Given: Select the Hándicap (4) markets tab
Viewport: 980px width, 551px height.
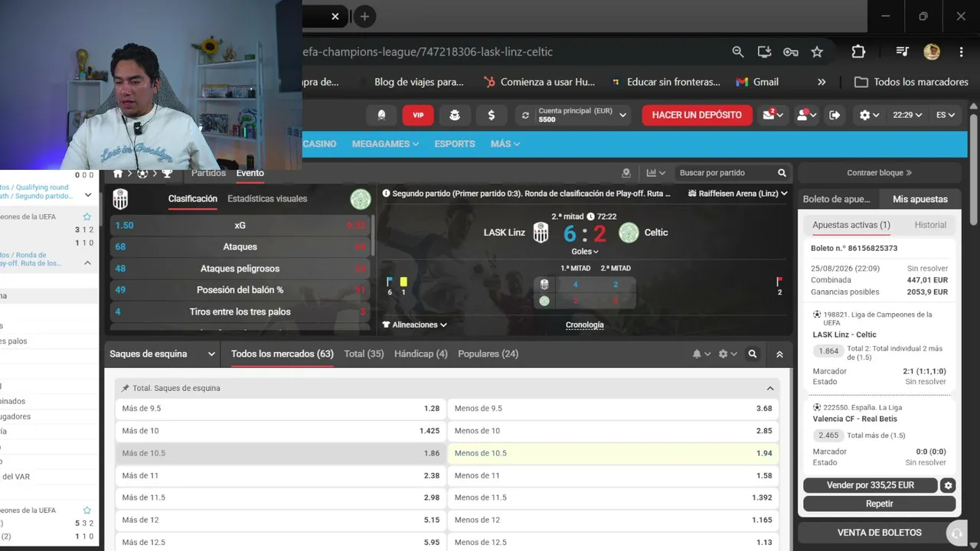Looking at the screenshot, I should [420, 354].
